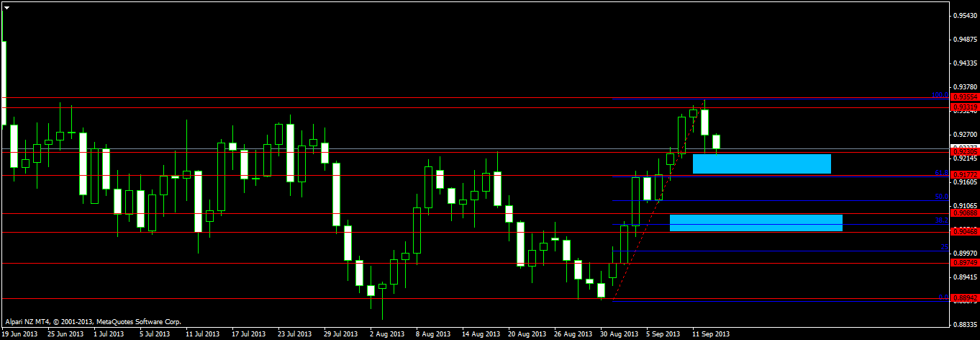Click the 11 Jul 2013 date label

(x=202, y=334)
